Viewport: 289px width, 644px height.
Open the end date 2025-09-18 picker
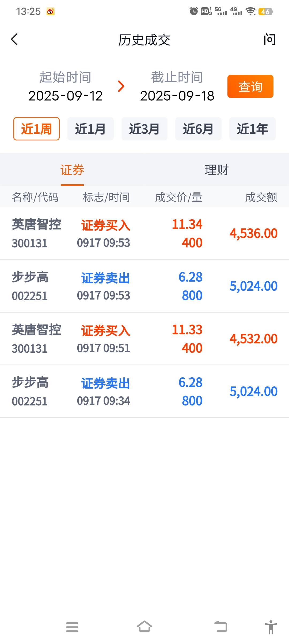point(177,96)
